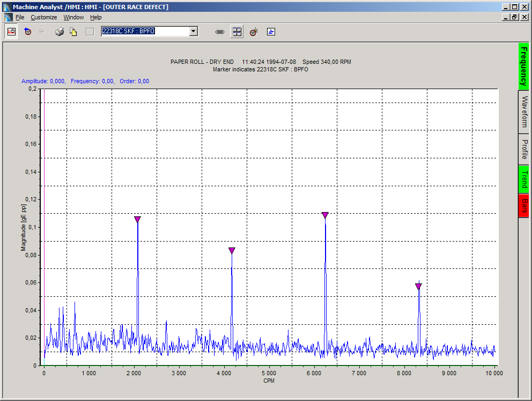Screen dimensions: 532x401
Task: Toggle the four-pane grid layout icon
Action: (x=237, y=32)
